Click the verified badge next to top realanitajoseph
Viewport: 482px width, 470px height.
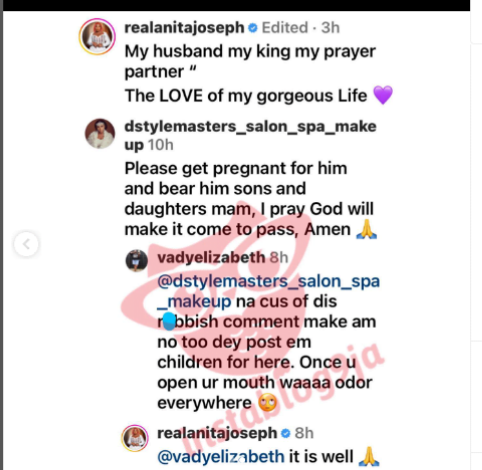(x=253, y=28)
